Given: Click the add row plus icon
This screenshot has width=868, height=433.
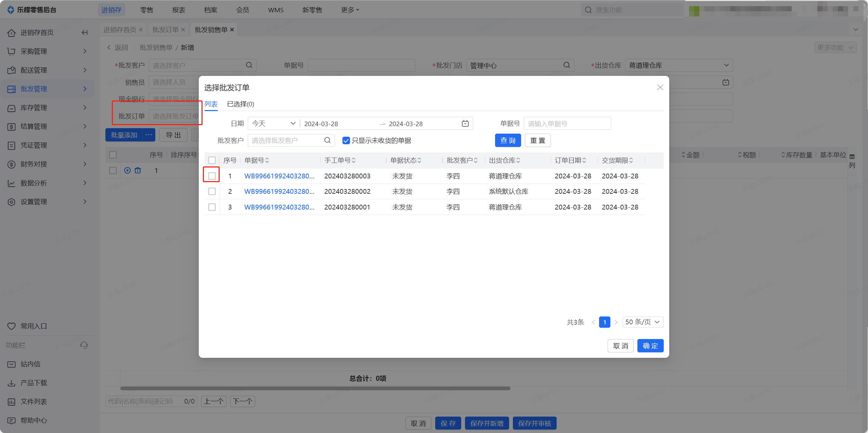Looking at the screenshot, I should point(127,170).
